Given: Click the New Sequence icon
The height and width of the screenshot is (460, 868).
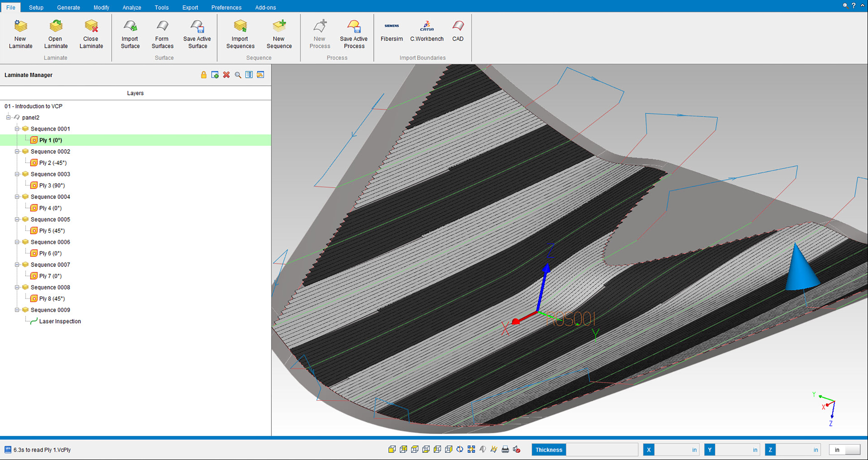Looking at the screenshot, I should (x=279, y=26).
